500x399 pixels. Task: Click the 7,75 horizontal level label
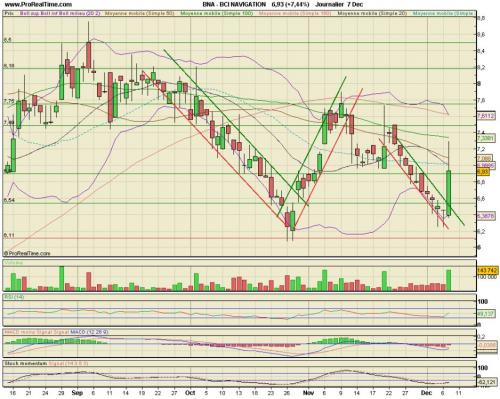tap(9, 101)
